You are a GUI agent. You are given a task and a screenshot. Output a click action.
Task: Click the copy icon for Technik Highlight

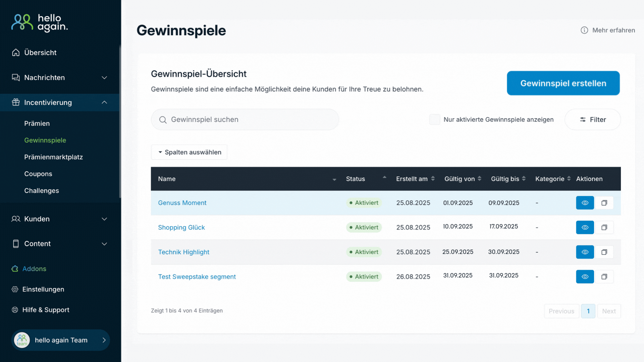(604, 252)
